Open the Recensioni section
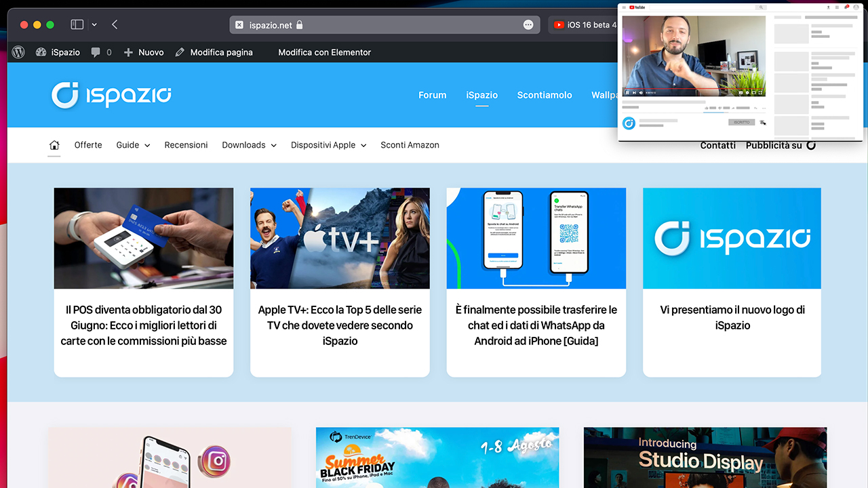 pyautogui.click(x=186, y=145)
